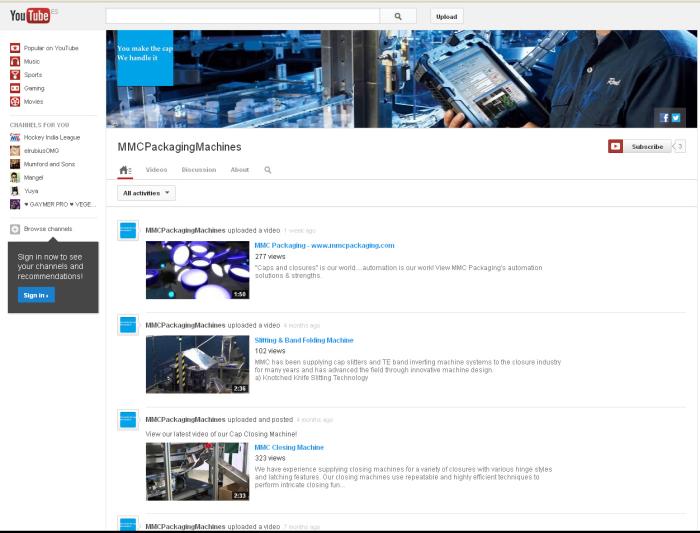Open GAYMER PRO channel avatar
This screenshot has height=533, width=700.
15,204
